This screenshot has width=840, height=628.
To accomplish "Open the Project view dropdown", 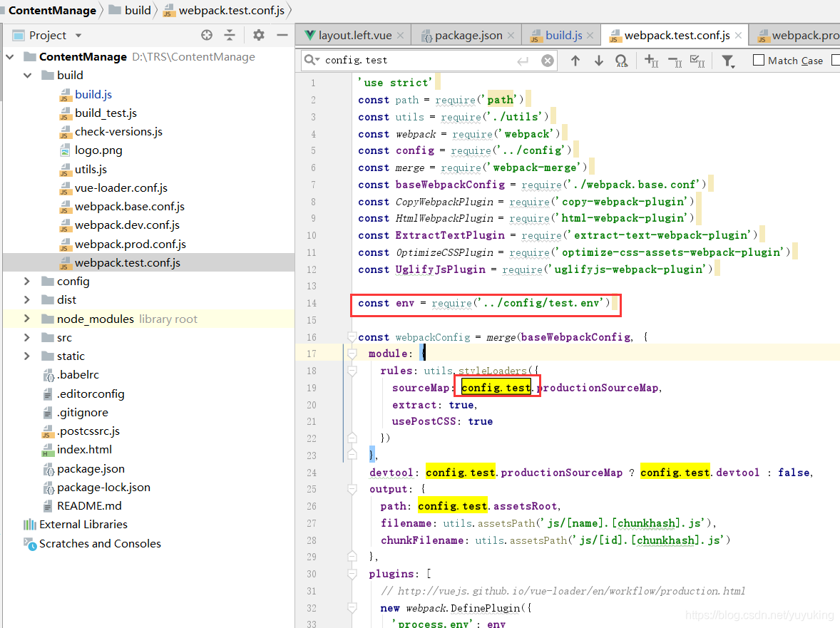I will point(78,36).
